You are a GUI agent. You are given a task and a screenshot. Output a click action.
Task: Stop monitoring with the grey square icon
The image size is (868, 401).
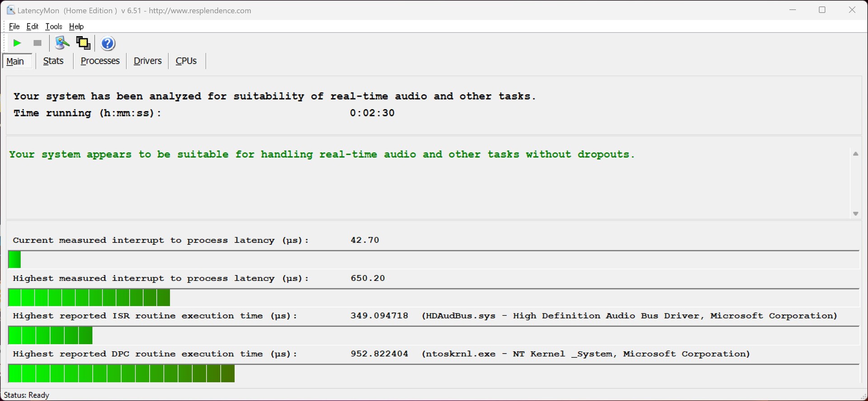[38, 43]
